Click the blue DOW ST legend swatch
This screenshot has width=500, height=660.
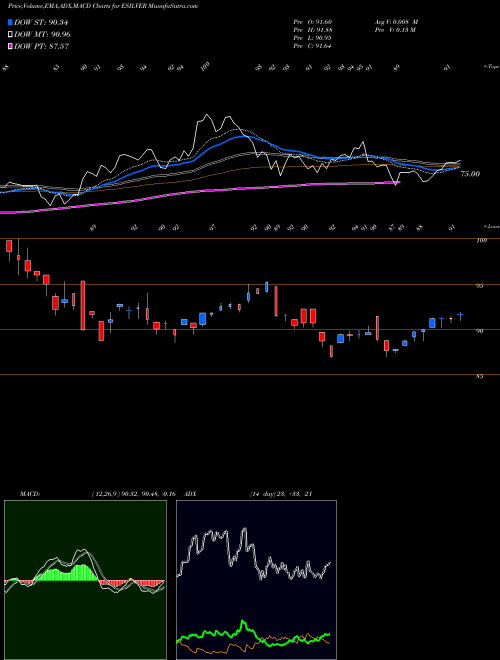(11, 22)
